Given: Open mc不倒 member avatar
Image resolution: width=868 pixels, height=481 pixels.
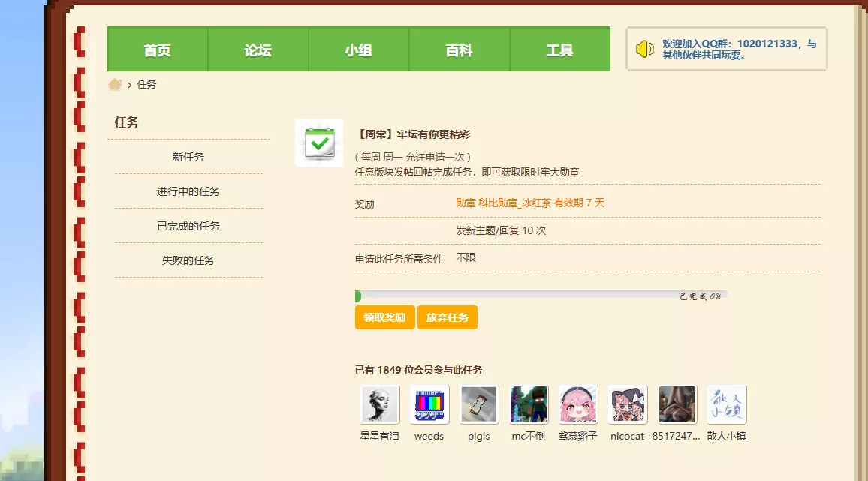Looking at the screenshot, I should point(528,404).
